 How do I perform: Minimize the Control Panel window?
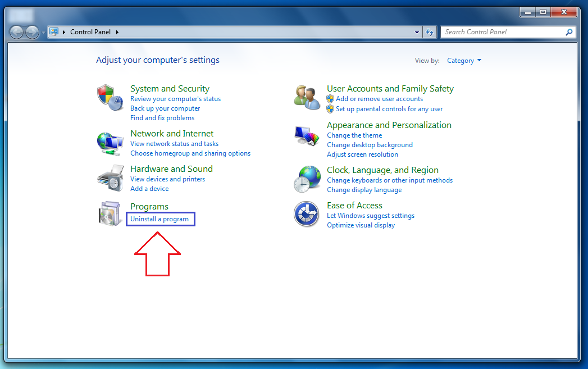pyautogui.click(x=528, y=12)
